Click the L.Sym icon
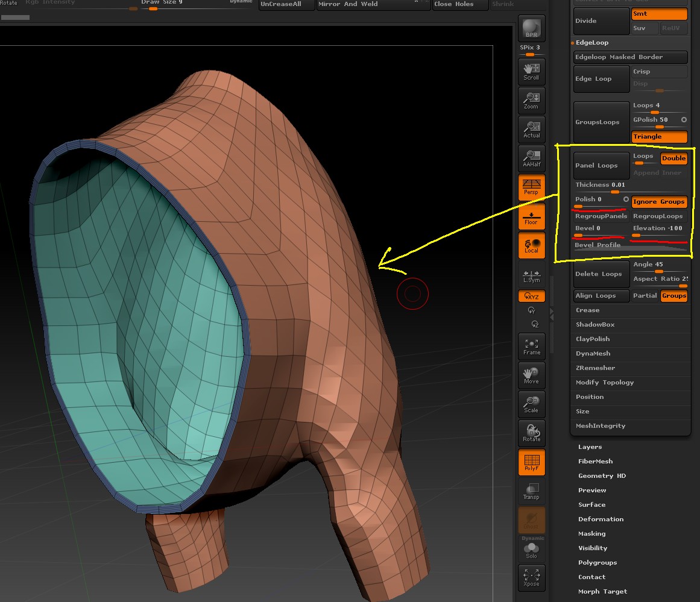The width and height of the screenshot is (700, 602). (x=531, y=276)
